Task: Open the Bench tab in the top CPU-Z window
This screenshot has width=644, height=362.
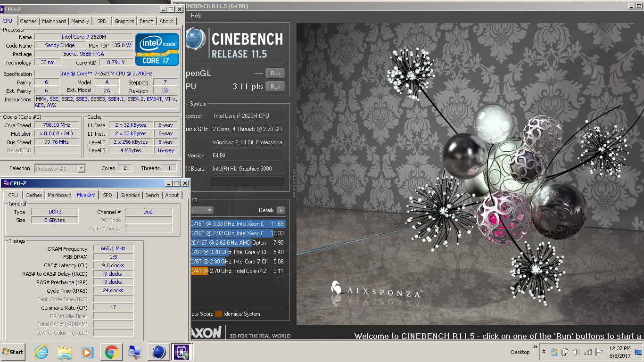Action: coord(147,21)
